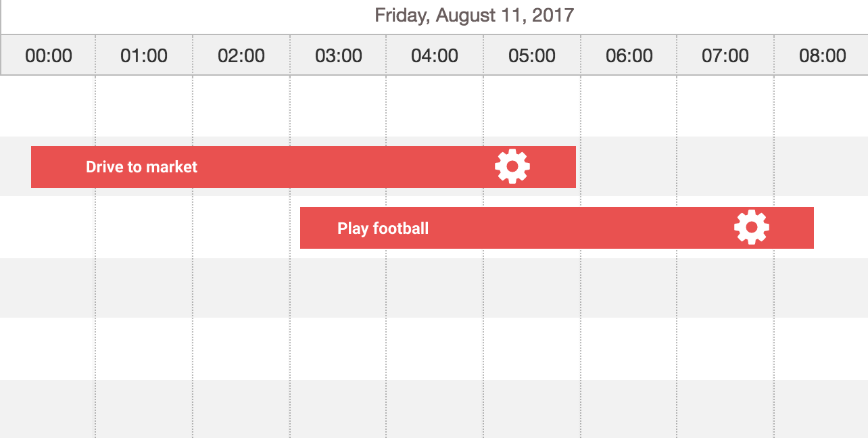Click the Friday, August 11, 2017 header
Image resolution: width=868 pixels, height=438 pixels.
point(473,15)
